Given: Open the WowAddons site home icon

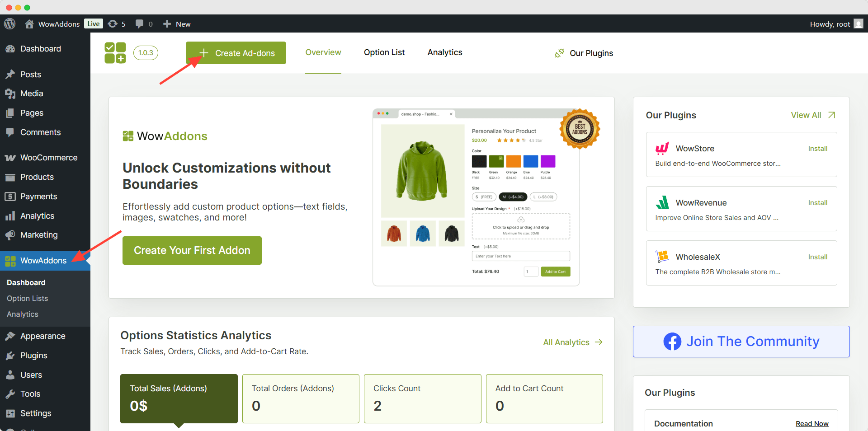Looking at the screenshot, I should [29, 24].
